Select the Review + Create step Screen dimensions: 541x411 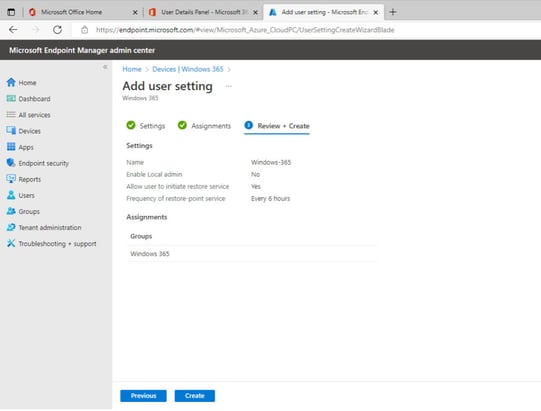coord(277,126)
